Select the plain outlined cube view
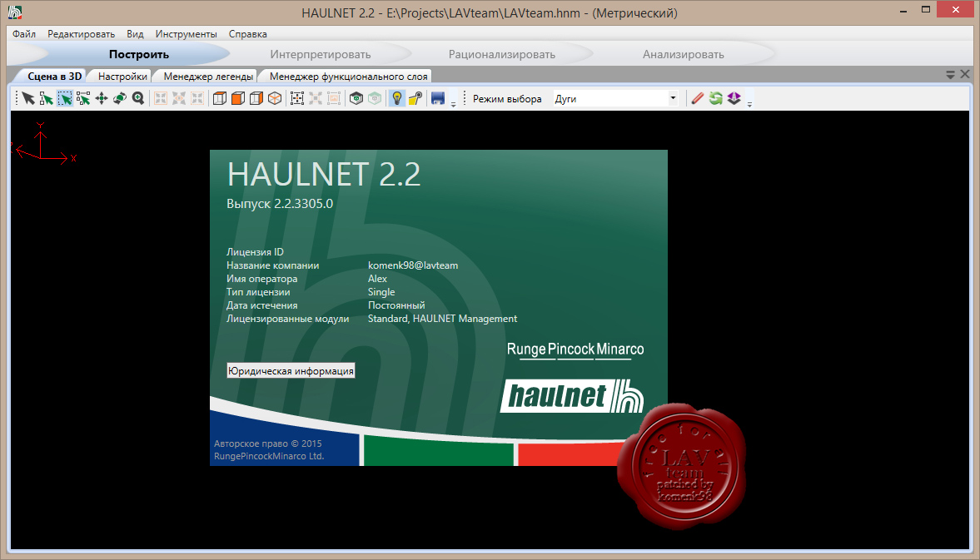 coord(256,99)
